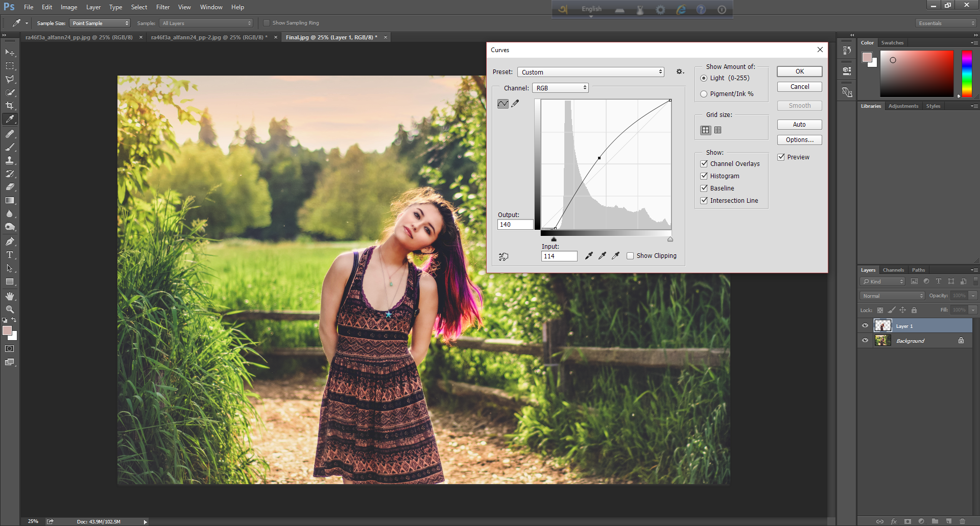Select the Clone Stamp tool
The width and height of the screenshot is (980, 526).
(x=10, y=160)
